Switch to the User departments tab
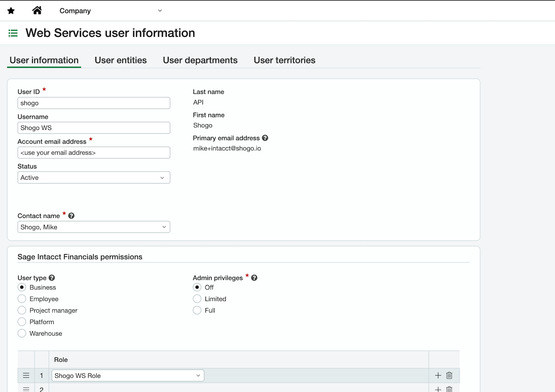 (x=200, y=60)
